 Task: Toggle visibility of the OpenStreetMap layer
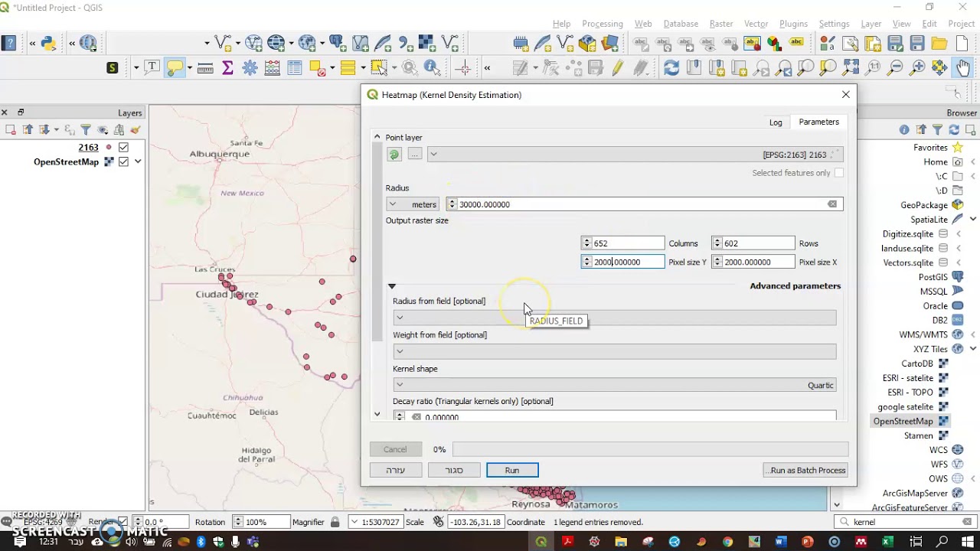coord(123,161)
